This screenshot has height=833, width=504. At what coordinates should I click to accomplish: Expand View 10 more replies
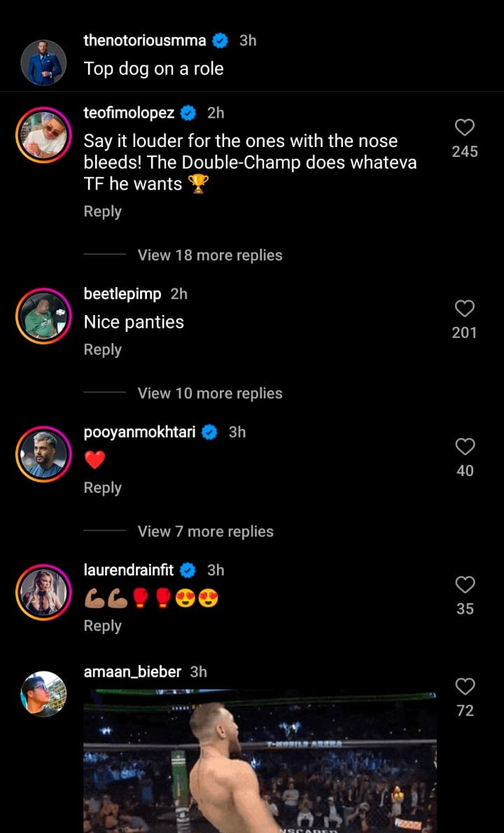tap(210, 393)
